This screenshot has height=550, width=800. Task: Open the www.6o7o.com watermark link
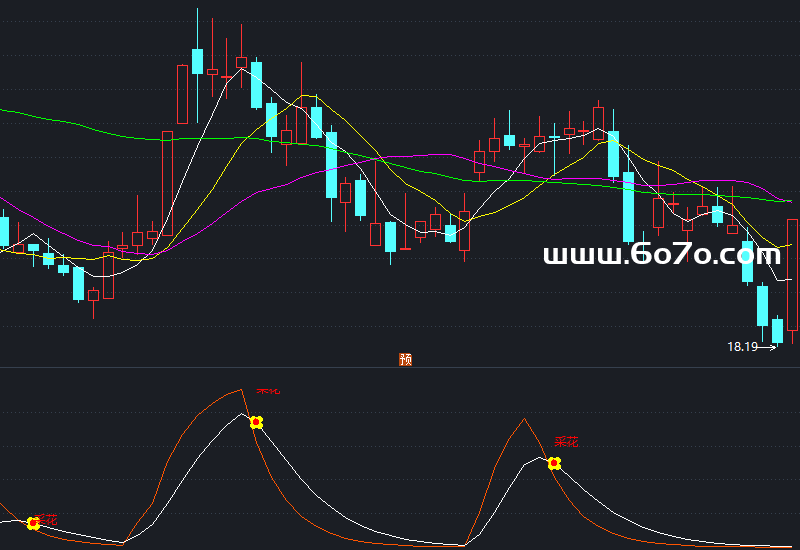click(x=661, y=255)
